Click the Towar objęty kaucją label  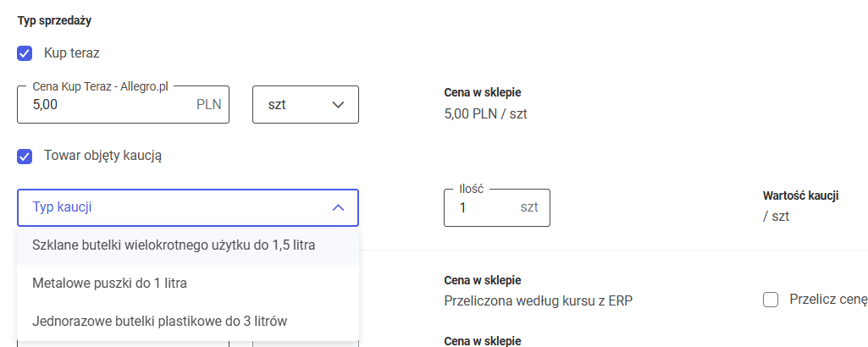tap(102, 156)
